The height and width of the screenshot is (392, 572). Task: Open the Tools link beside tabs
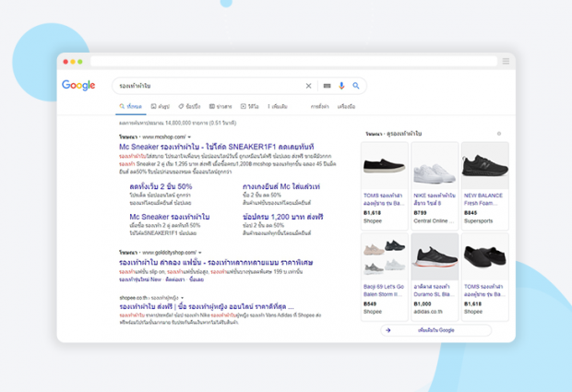coord(346,106)
